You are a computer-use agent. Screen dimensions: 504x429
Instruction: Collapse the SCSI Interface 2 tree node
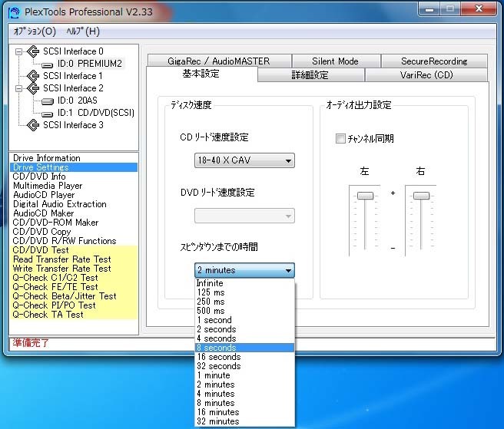click(18, 88)
